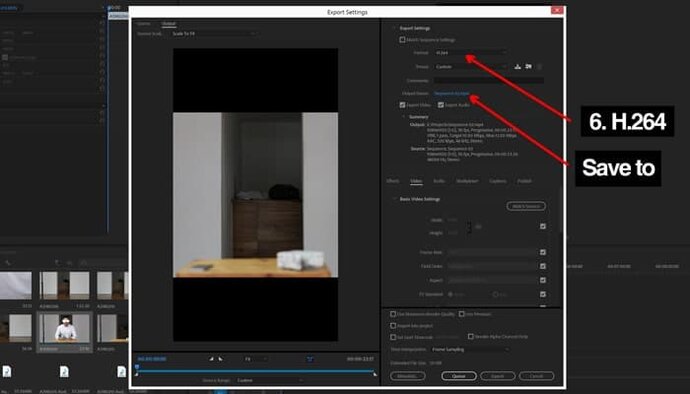Toggle the Export Audio checkbox
The height and width of the screenshot is (394, 690).
(x=440, y=105)
